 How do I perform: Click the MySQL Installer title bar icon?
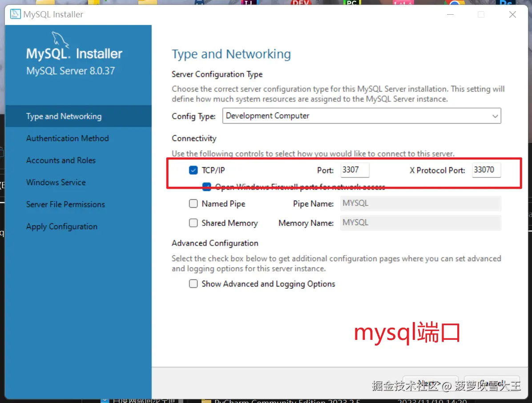tap(15, 14)
